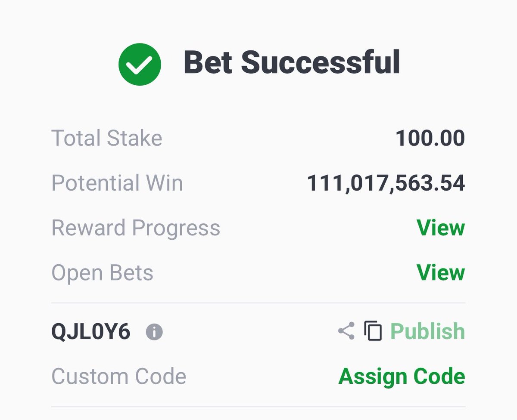Open the info icon beside QJL0Y6

[x=154, y=332]
